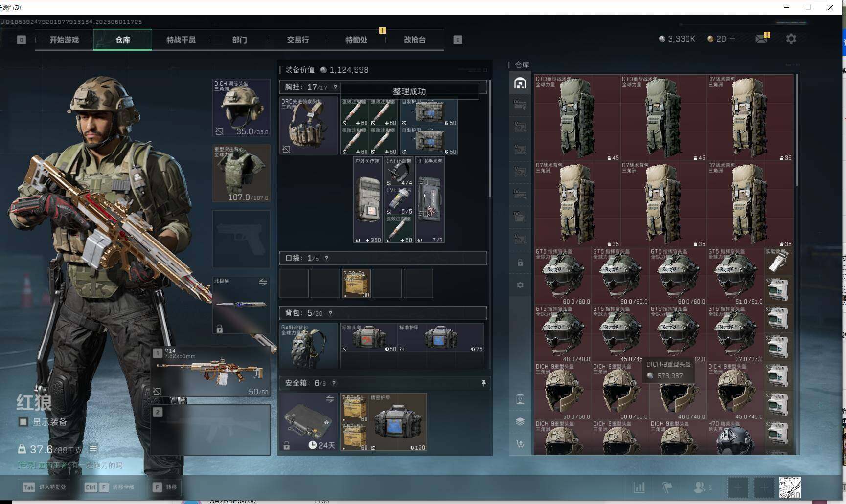Toggle the pin icon on 安全箱 header
The height and width of the screenshot is (504, 846).
(483, 383)
